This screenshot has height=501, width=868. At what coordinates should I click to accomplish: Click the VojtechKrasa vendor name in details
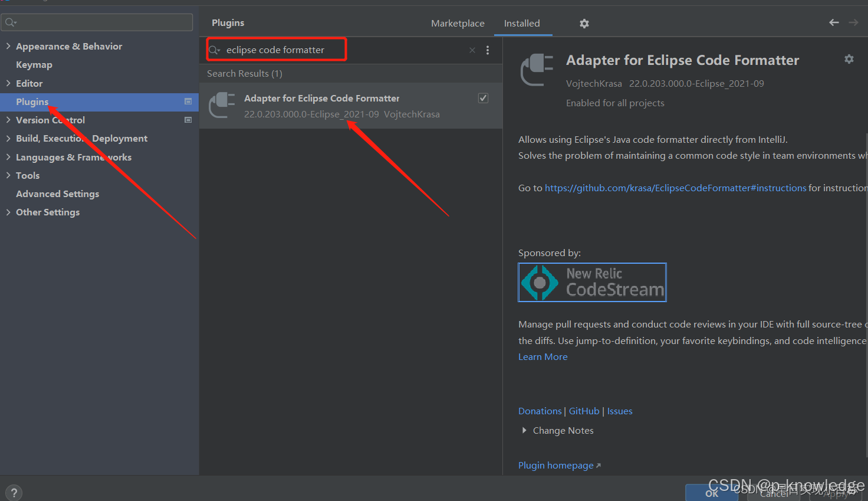594,83
